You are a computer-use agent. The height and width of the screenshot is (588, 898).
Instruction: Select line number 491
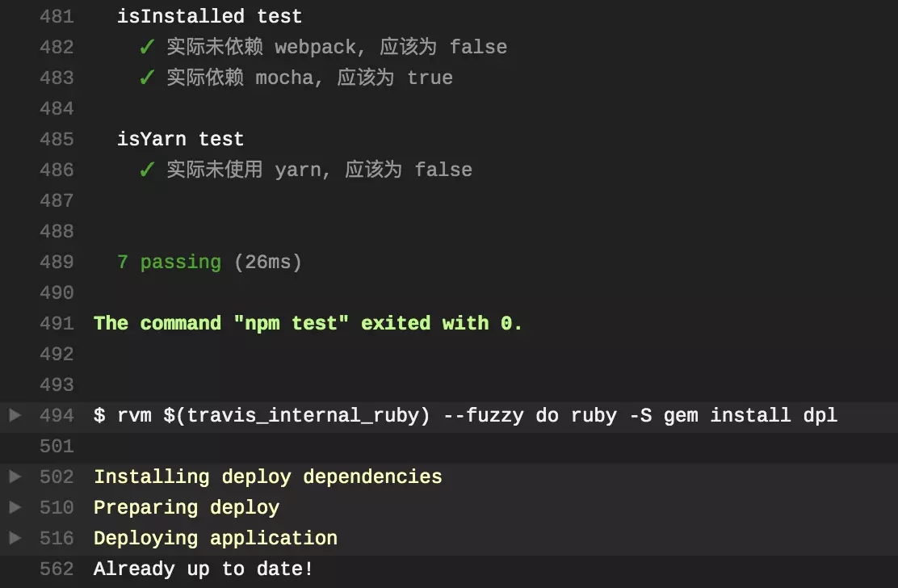point(57,323)
